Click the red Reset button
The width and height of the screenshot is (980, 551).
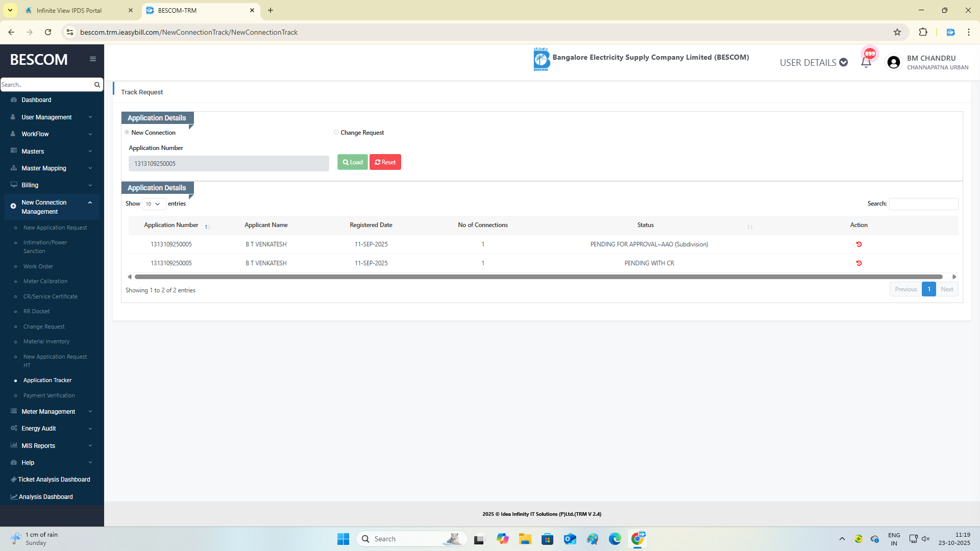(385, 162)
